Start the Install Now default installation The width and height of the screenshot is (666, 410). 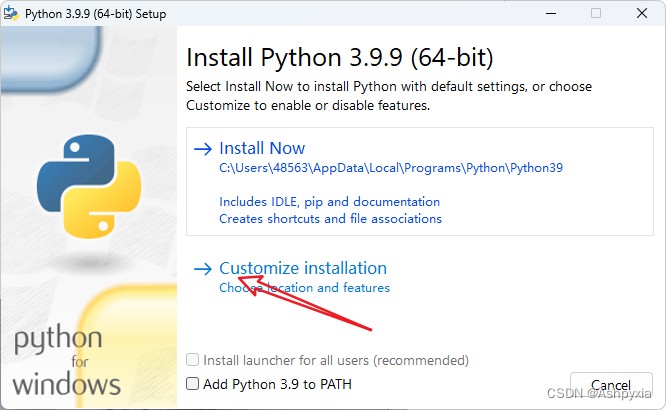[x=262, y=148]
